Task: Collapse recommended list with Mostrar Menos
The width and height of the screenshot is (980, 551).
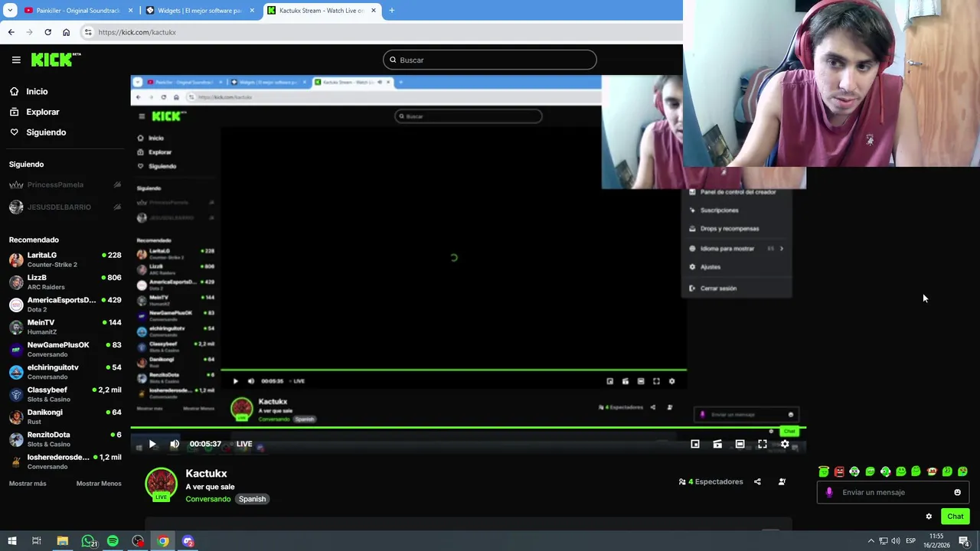Action: point(99,484)
